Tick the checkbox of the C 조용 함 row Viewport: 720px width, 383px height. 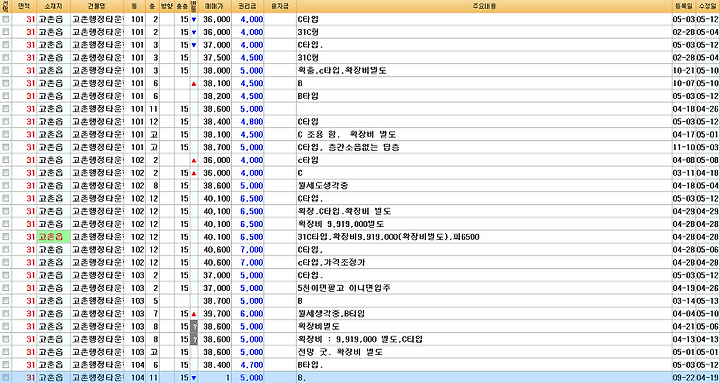6,135
